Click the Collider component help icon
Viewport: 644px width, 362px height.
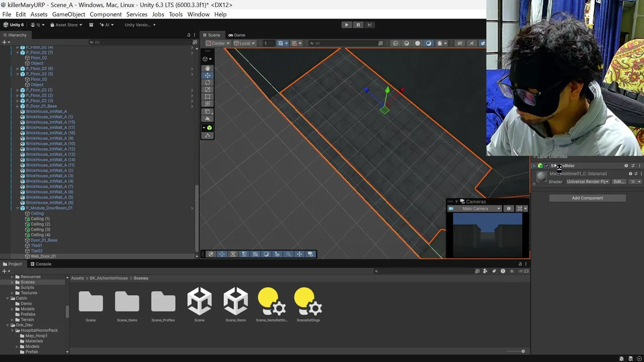(x=626, y=165)
